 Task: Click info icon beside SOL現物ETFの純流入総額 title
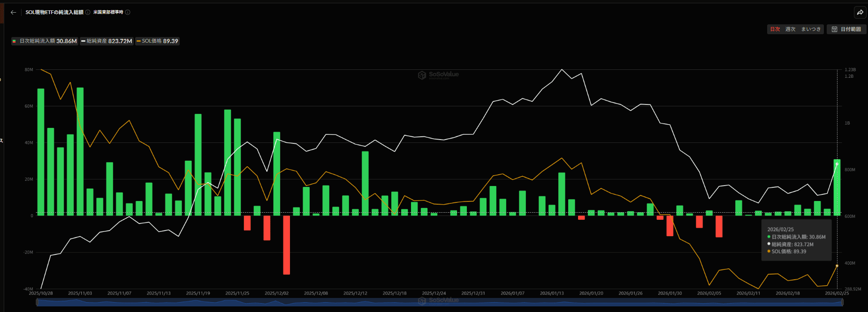coord(88,13)
